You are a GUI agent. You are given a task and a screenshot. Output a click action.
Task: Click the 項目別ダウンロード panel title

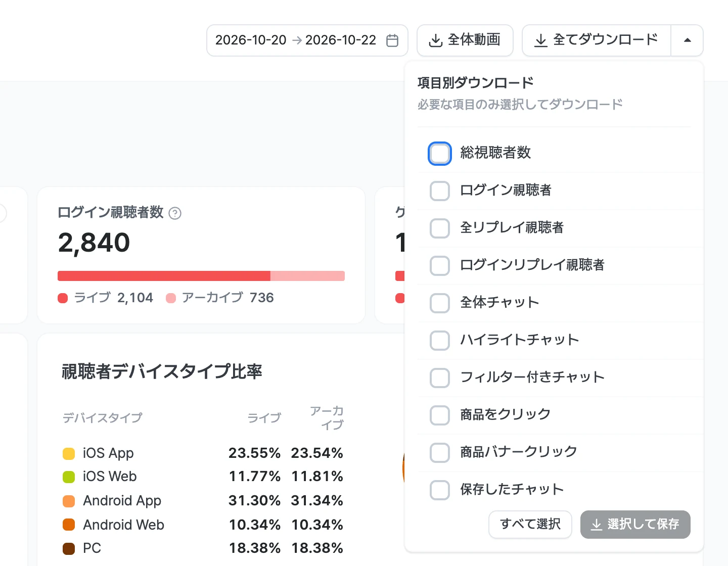[x=476, y=83]
